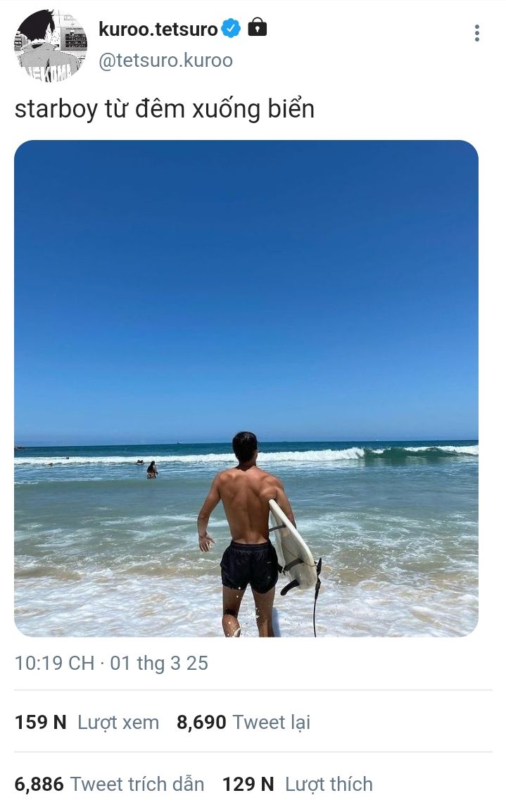Click the tweet text starboy từ đêm xuống biển

[165, 110]
